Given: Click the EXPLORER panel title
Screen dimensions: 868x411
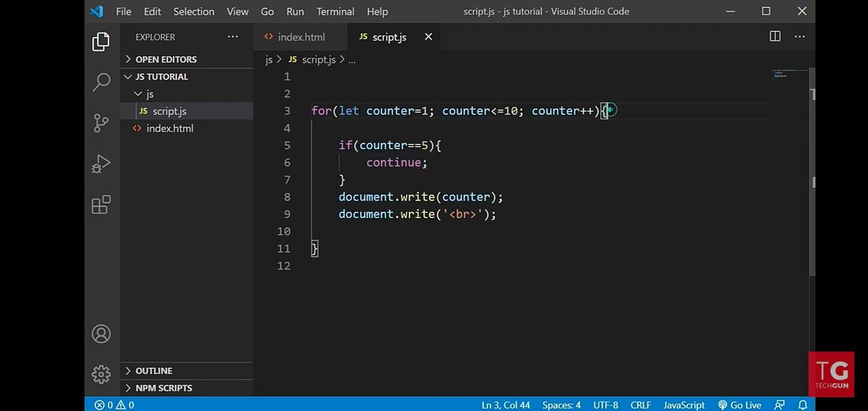Looking at the screenshot, I should click(x=156, y=37).
